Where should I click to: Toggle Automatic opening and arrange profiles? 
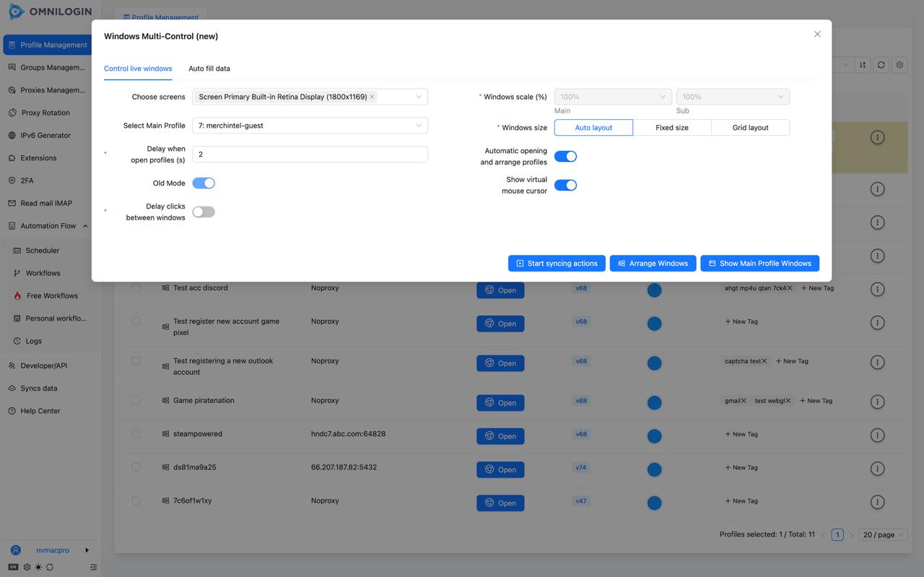pos(565,157)
